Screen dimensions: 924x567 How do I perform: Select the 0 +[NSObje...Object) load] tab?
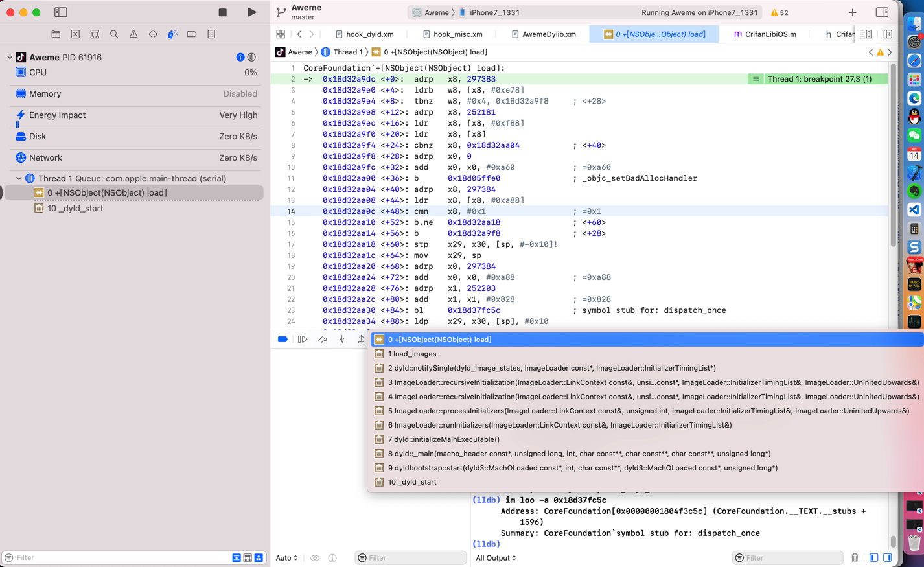(x=654, y=34)
